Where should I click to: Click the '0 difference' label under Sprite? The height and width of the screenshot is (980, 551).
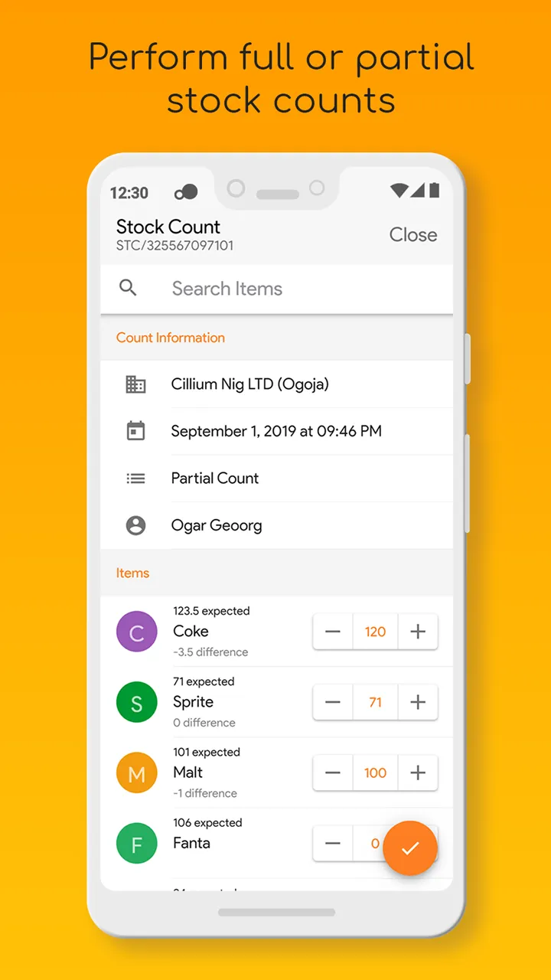tap(204, 723)
